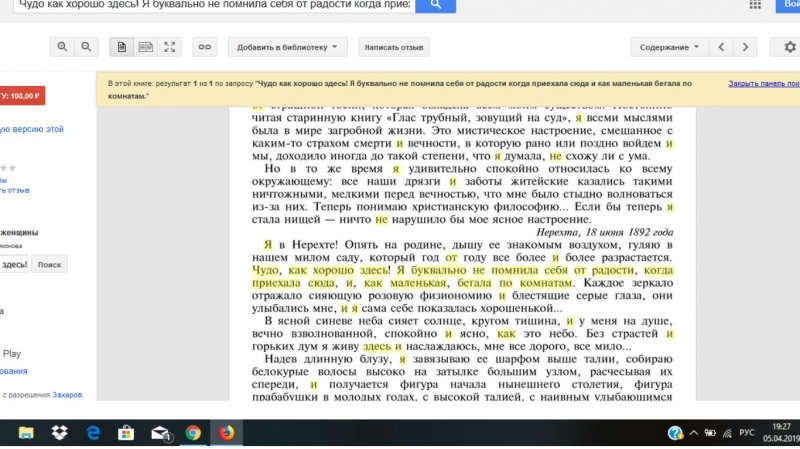Image resolution: width=800 pixels, height=449 pixels.
Task: Go to the next page arrow
Action: coord(745,47)
